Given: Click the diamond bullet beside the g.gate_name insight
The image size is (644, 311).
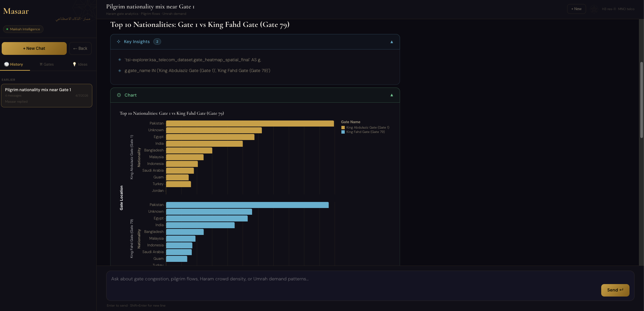Looking at the screenshot, I should pos(120,71).
